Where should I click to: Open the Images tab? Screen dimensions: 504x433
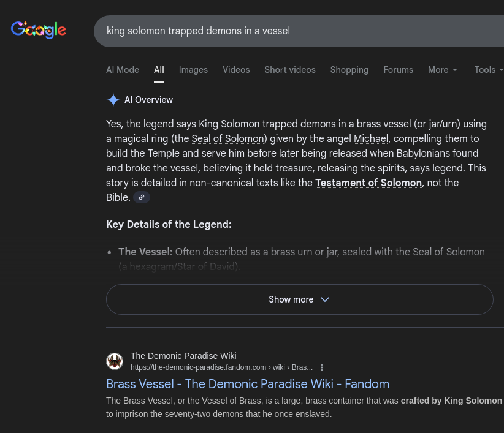click(193, 70)
